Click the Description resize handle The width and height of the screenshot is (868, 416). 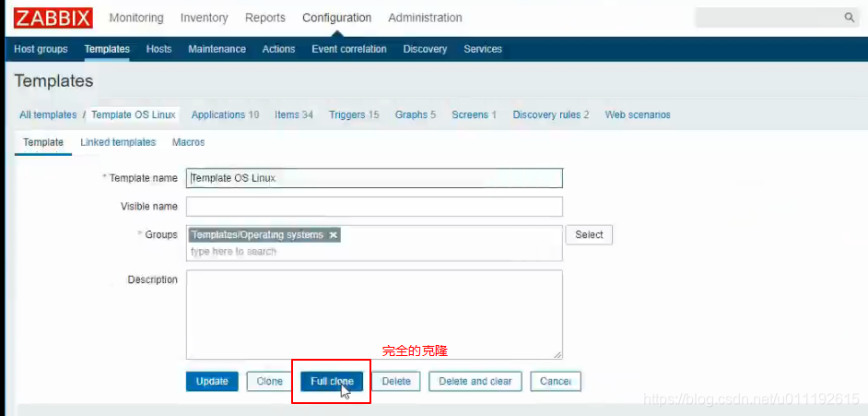click(x=558, y=355)
